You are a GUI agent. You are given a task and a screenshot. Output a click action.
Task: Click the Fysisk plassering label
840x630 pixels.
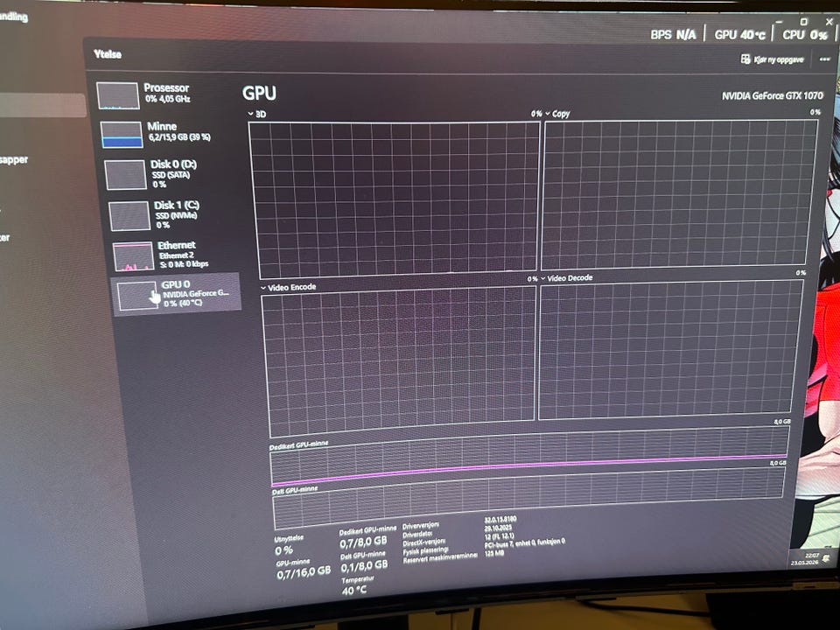(425, 550)
